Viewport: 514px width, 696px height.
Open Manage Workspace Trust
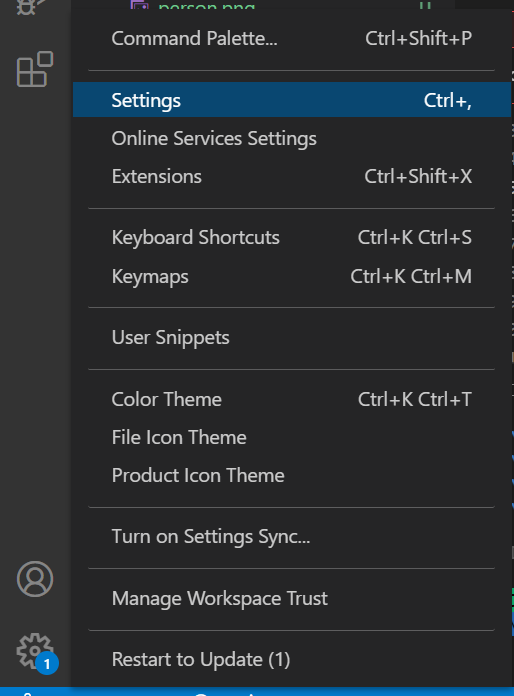tap(292, 598)
